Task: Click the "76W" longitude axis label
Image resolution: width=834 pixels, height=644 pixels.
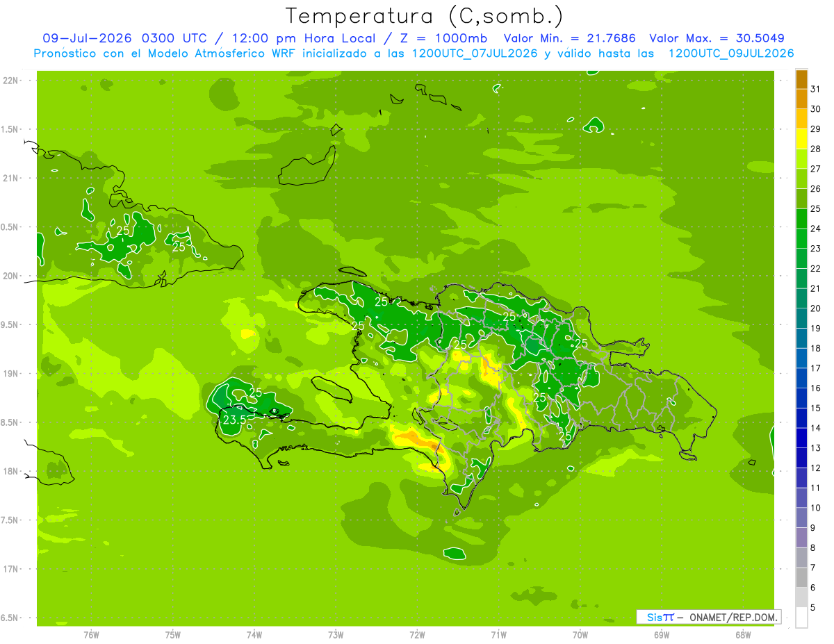Action: [91, 635]
